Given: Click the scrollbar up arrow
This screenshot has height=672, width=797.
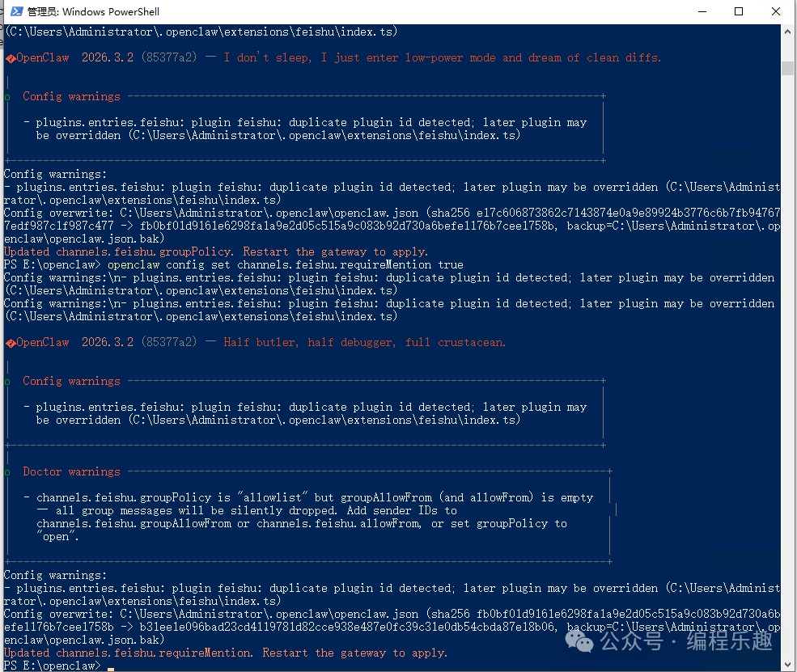Looking at the screenshot, I should 788,31.
